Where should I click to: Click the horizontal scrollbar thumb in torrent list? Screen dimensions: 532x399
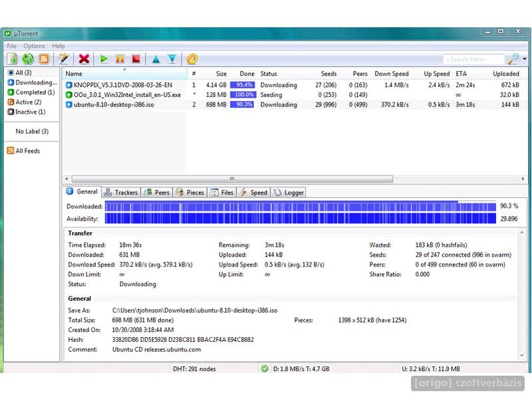point(232,179)
